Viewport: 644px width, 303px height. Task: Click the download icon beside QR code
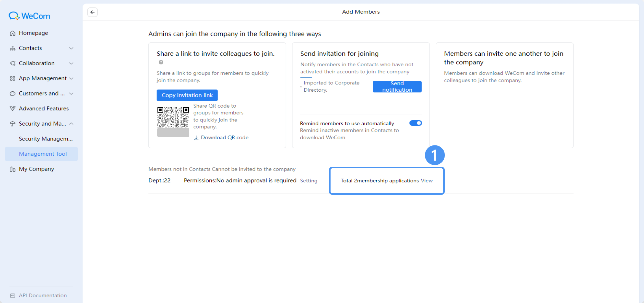click(x=196, y=138)
